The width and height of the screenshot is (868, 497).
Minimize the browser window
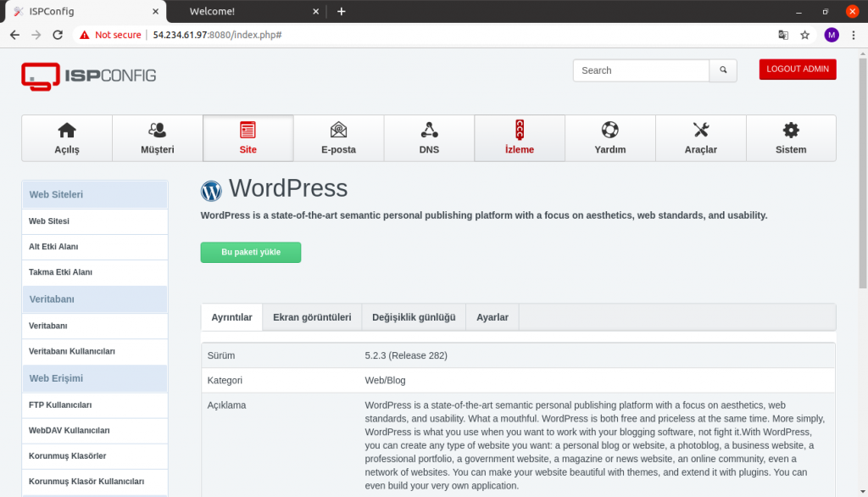pyautogui.click(x=798, y=11)
